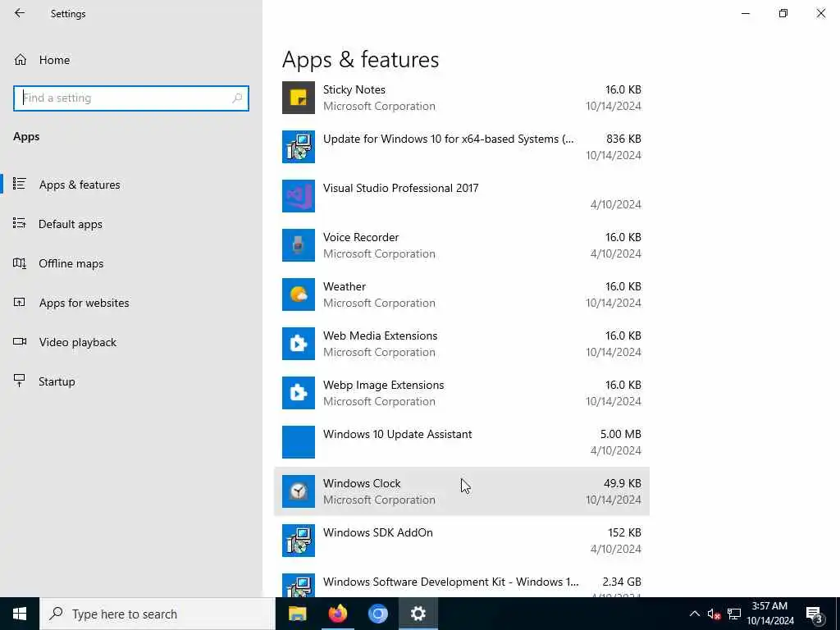Click the Startup sidebar icon
This screenshot has height=630, width=840.
20,381
